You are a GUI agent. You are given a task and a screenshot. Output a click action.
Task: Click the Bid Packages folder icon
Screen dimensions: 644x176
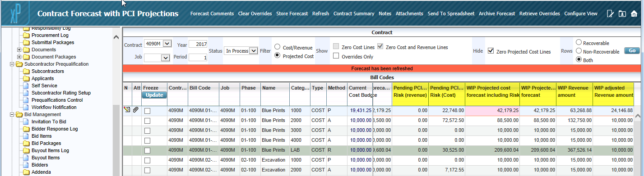click(x=26, y=143)
